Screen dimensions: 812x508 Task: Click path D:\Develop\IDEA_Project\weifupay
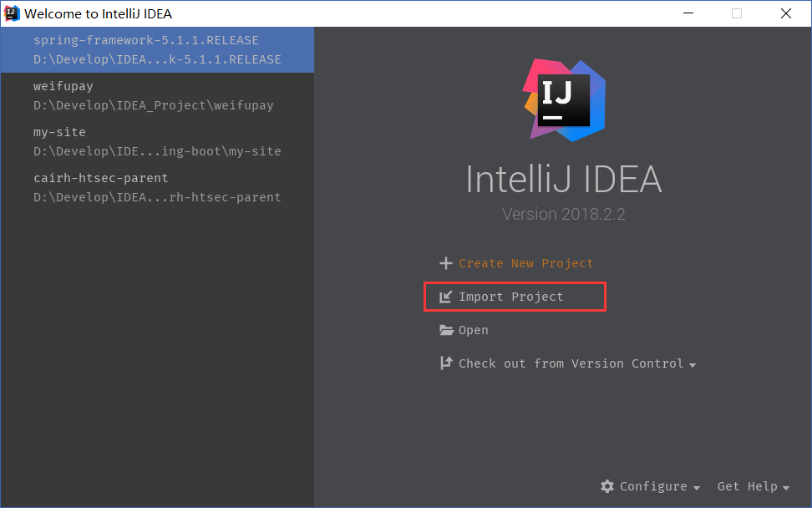tap(153, 105)
